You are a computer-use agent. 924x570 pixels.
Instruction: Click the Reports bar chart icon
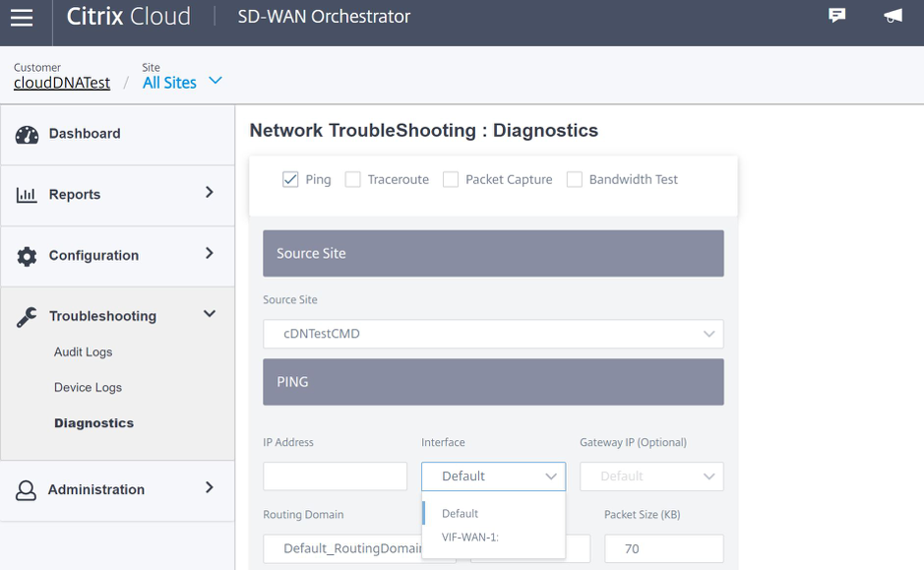click(27, 195)
